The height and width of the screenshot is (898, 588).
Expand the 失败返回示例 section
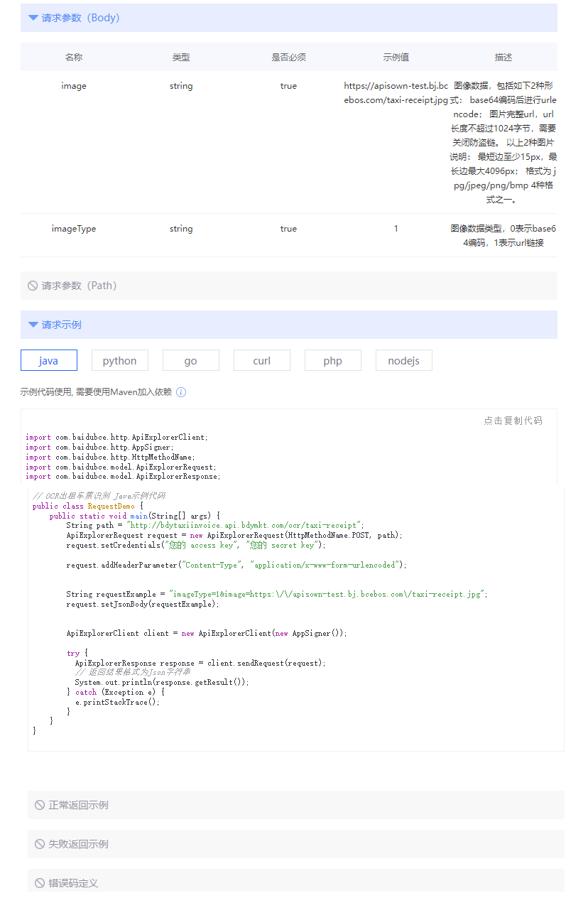[x=78, y=844]
